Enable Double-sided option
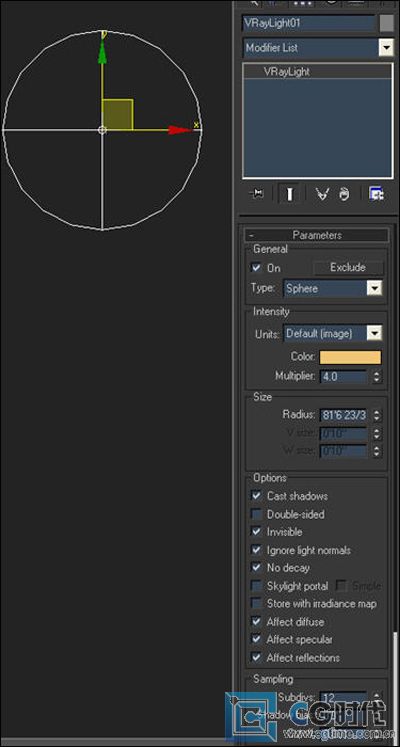The height and width of the screenshot is (747, 400). (x=257, y=514)
